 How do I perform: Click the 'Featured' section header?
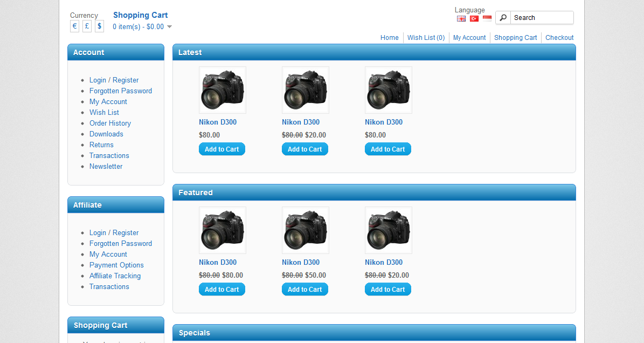click(374, 192)
